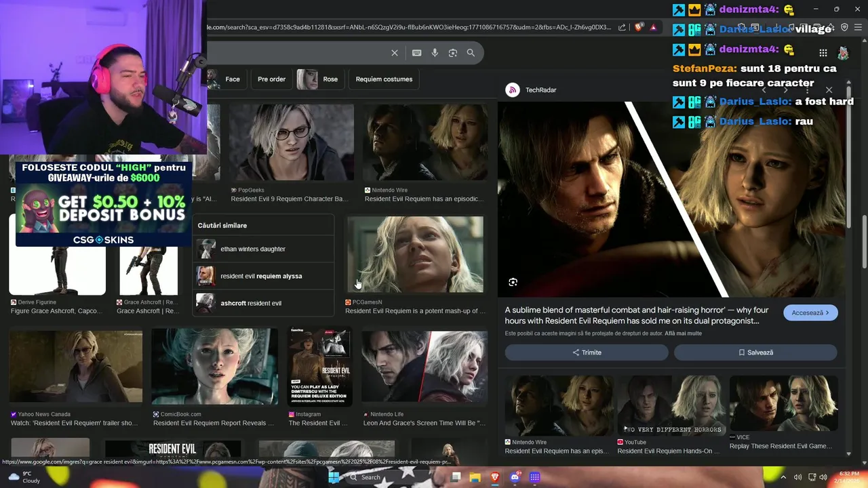Close the image preview panel

tap(829, 89)
